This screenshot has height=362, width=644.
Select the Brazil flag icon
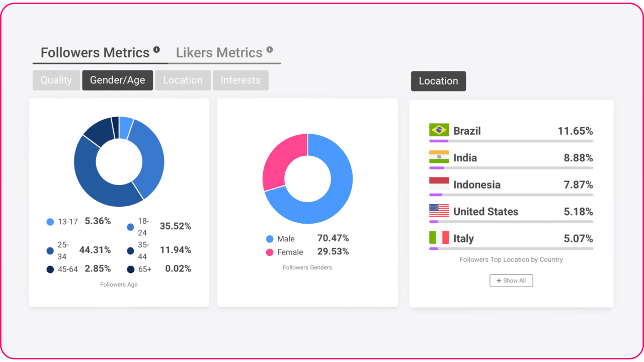[x=439, y=129]
